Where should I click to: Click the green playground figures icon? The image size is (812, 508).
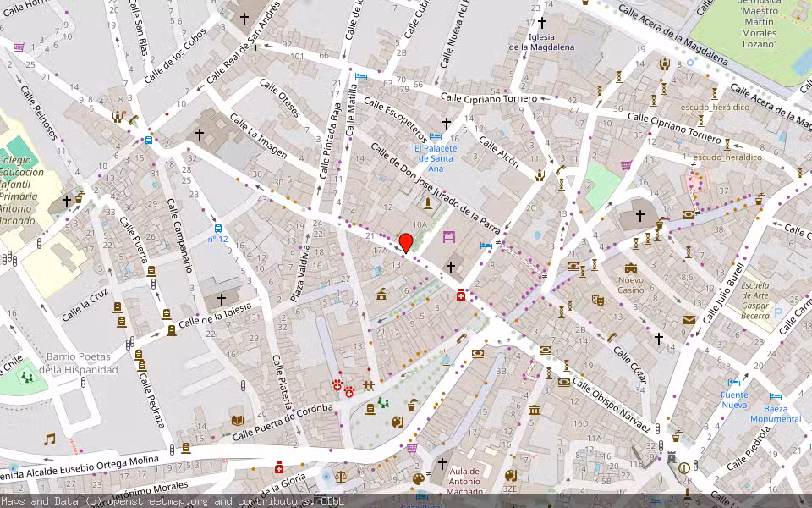click(384, 403)
